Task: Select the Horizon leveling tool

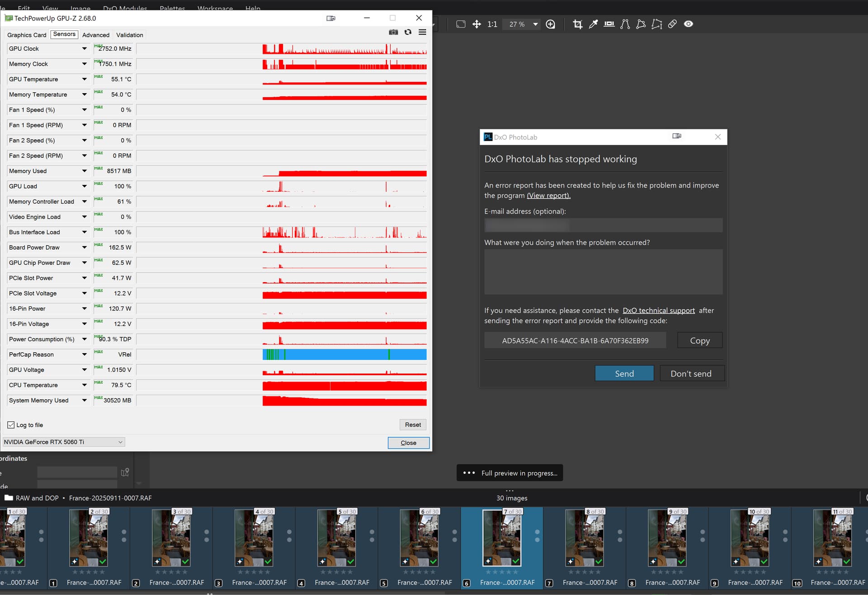Action: (x=609, y=24)
